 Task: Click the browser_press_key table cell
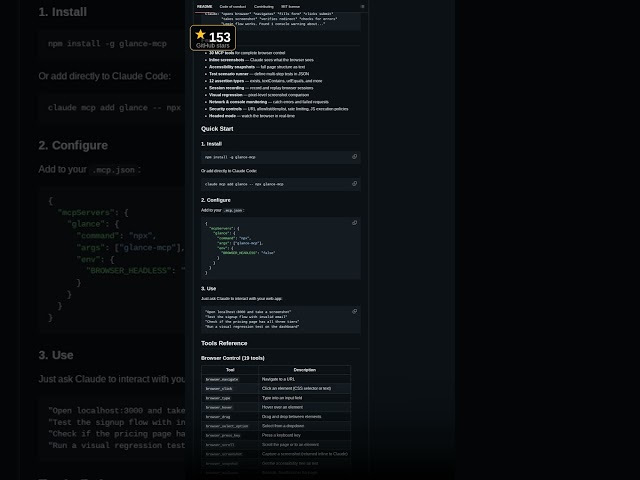click(x=230, y=436)
